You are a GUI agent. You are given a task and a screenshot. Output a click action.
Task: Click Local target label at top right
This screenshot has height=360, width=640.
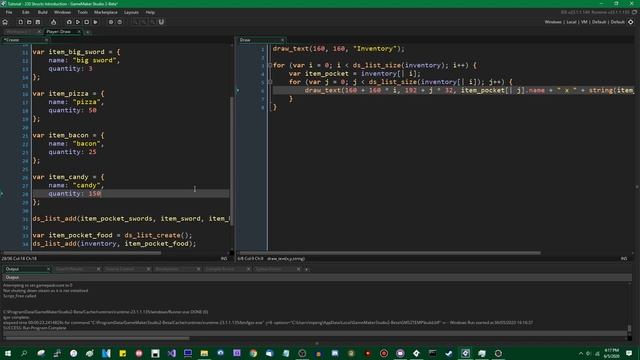571,22
